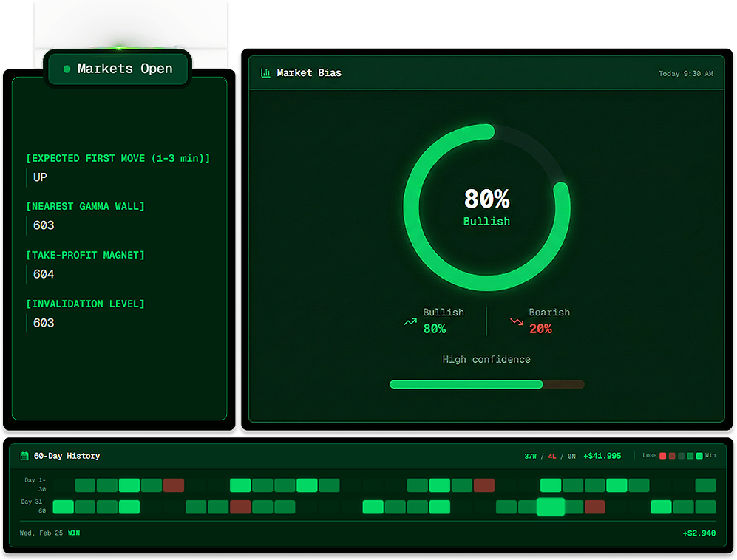Click the first red loss cell in Day 1-30 row
The image size is (737, 560).
click(174, 485)
